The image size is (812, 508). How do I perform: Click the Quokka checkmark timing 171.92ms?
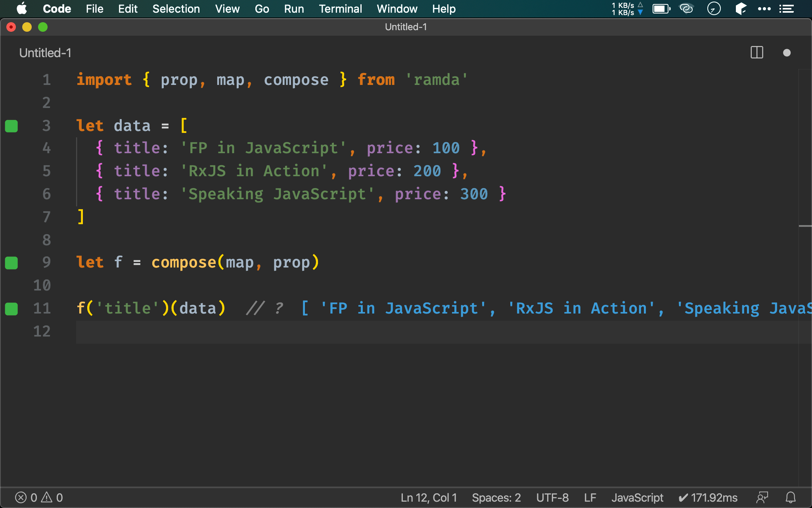pos(708,497)
